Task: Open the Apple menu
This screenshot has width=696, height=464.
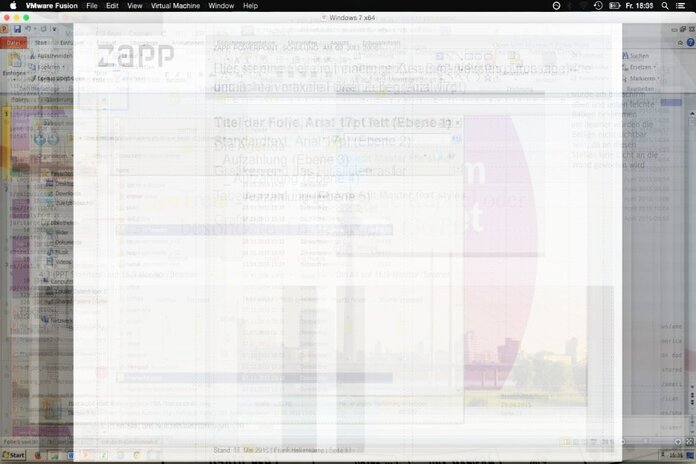Action: pyautogui.click(x=13, y=6)
